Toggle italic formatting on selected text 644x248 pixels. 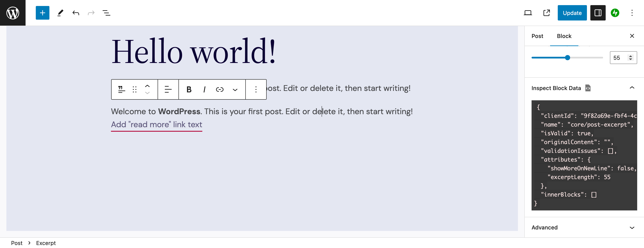pyautogui.click(x=204, y=89)
